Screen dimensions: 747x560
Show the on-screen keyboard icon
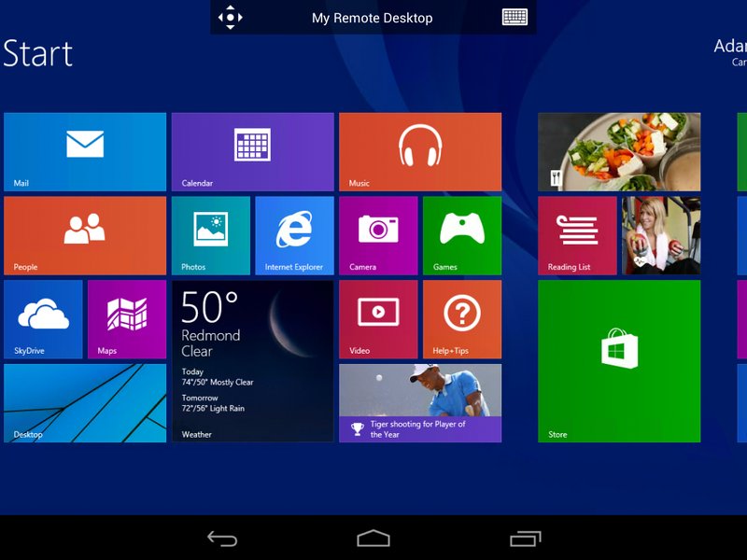[x=514, y=17]
